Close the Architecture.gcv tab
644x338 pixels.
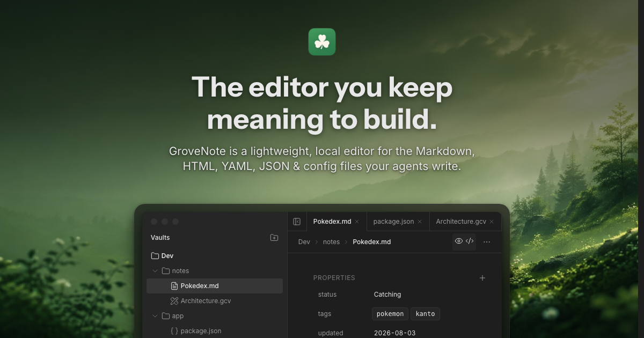[492, 222]
